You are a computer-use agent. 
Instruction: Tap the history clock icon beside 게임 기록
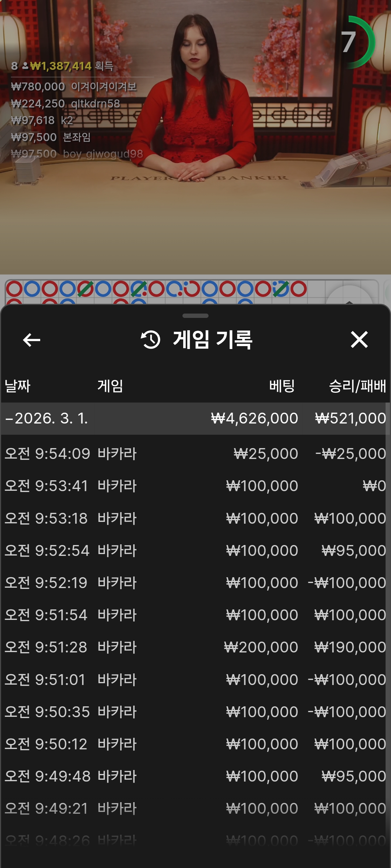tap(150, 340)
